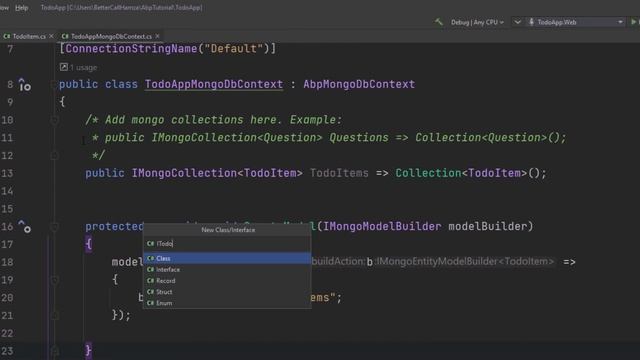Viewport: 640px width, 360px height.
Task: Click the C# icon on the TodoItem.cs tab
Action: click(x=7, y=36)
